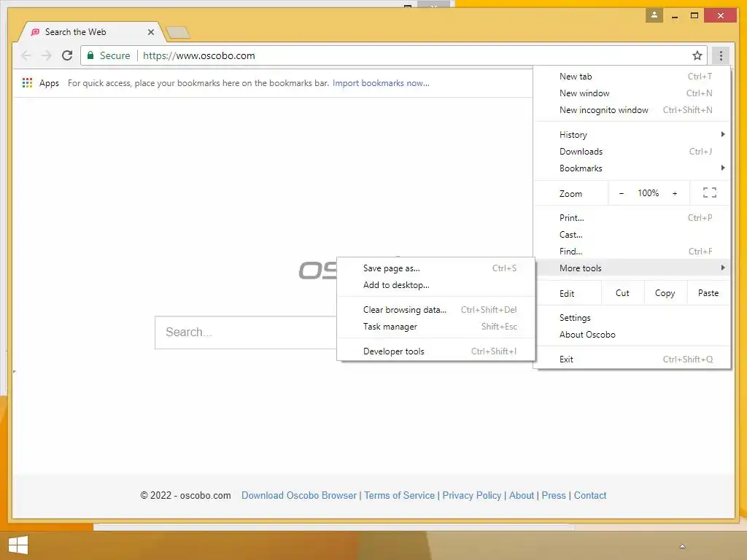Click the fullscreen icon next to Zoom
The height and width of the screenshot is (560, 747).
click(x=709, y=192)
